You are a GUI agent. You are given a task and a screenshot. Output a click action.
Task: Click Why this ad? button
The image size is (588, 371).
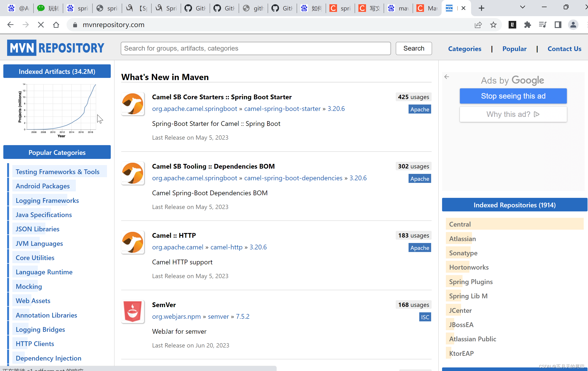513,114
